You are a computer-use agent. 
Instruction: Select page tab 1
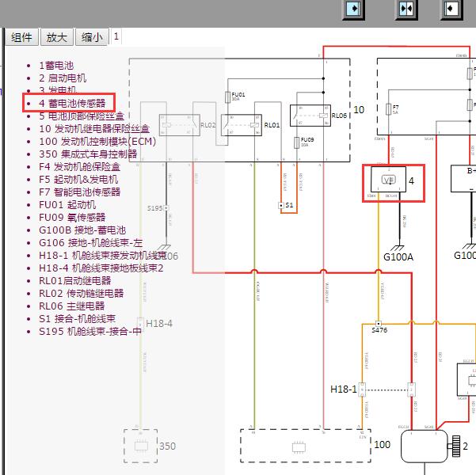[x=116, y=36]
